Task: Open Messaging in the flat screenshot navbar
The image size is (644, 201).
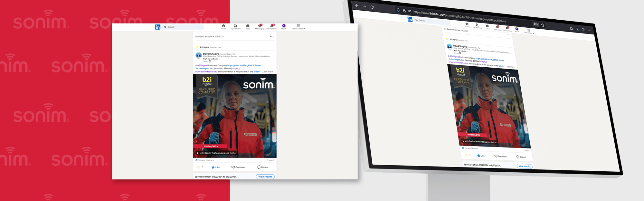Action: click(260, 27)
